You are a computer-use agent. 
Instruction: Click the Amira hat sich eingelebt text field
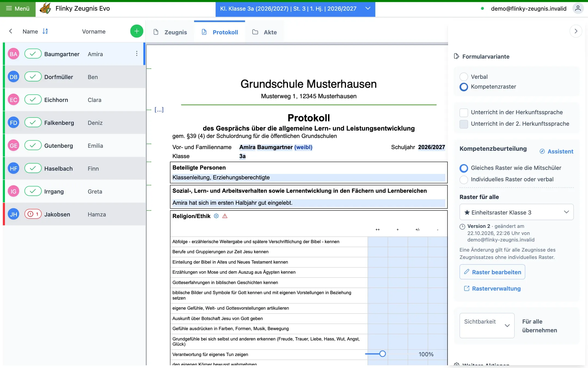[x=309, y=203]
